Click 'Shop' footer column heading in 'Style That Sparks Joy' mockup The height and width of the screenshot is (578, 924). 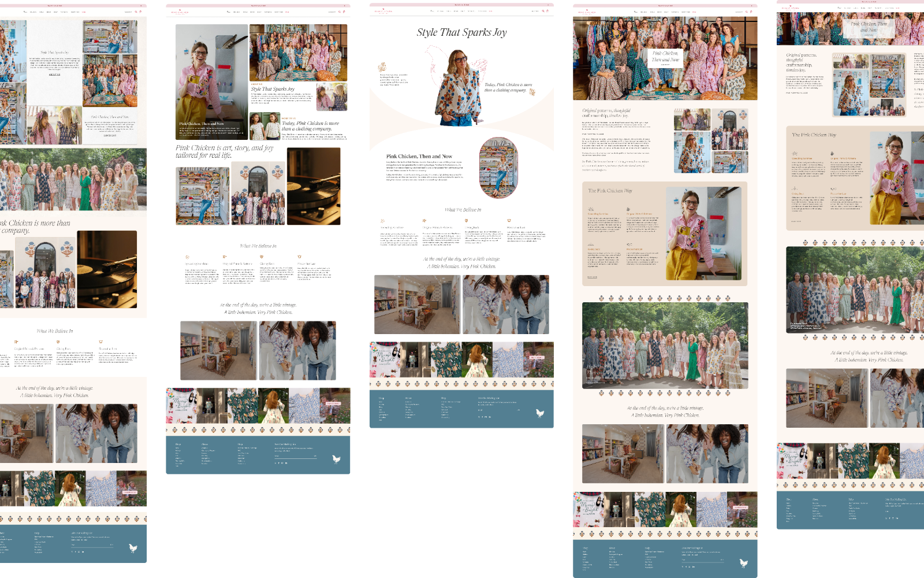pyautogui.click(x=381, y=398)
